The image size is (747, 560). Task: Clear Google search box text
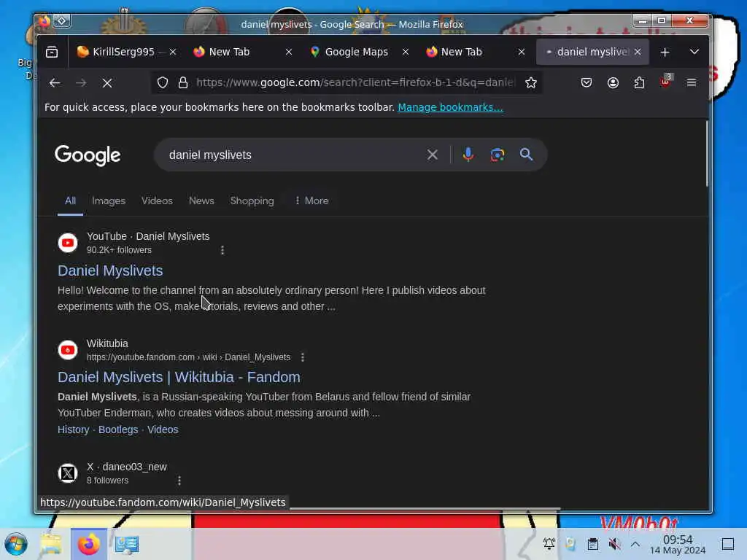click(432, 155)
